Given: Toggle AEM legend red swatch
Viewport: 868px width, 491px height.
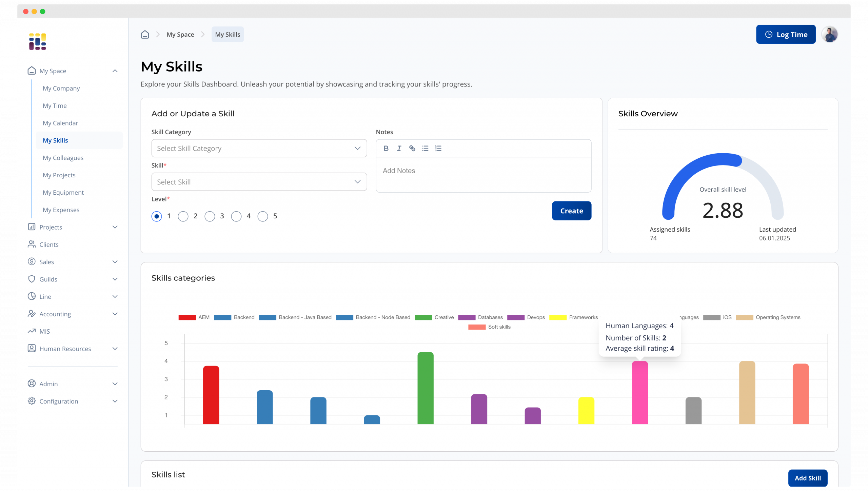Looking at the screenshot, I should coord(187,317).
